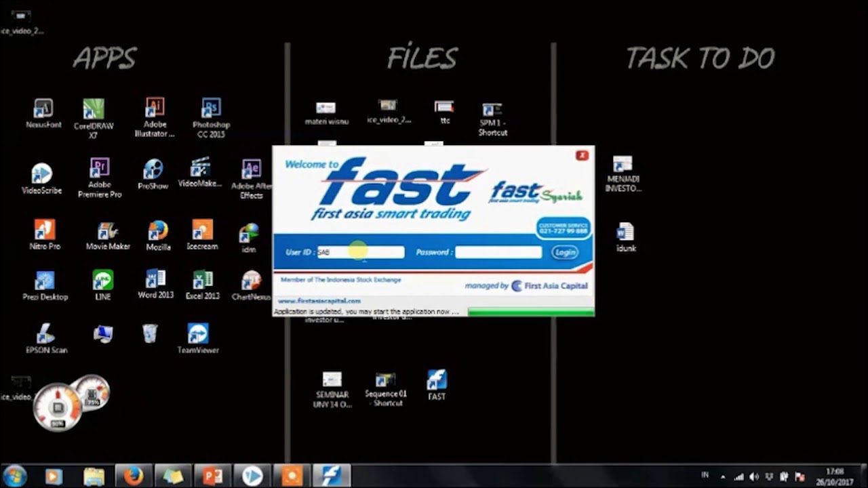Select the FAST application taskbar button

tap(332, 476)
